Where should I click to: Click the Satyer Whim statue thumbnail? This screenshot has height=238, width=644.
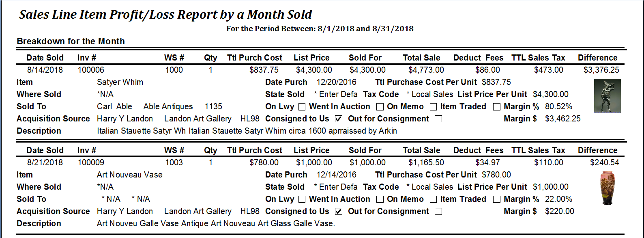607,96
